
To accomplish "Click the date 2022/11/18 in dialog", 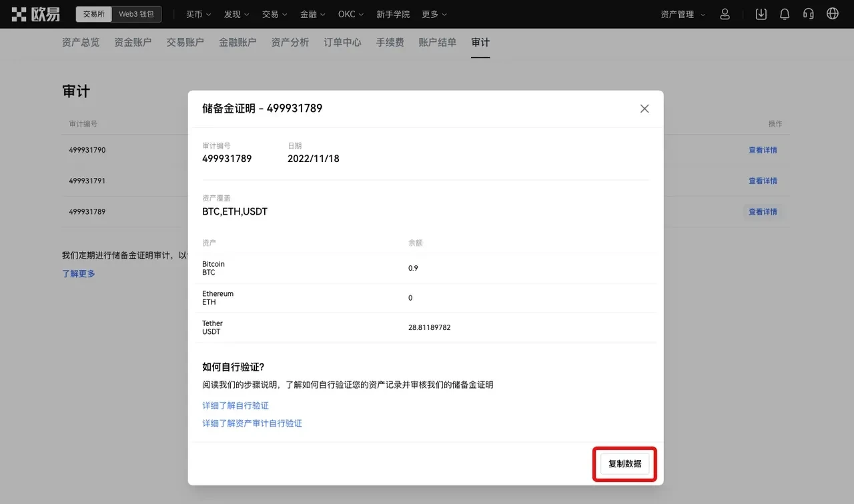I will pos(314,159).
